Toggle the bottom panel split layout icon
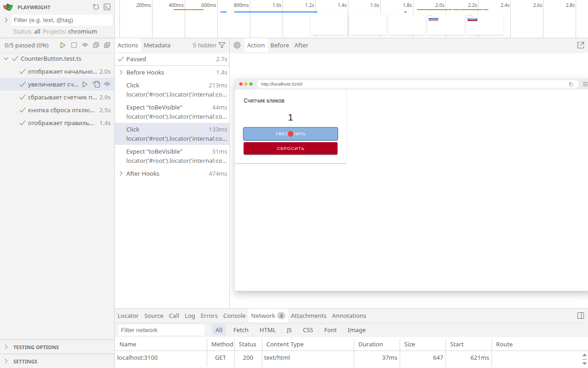 [581, 316]
